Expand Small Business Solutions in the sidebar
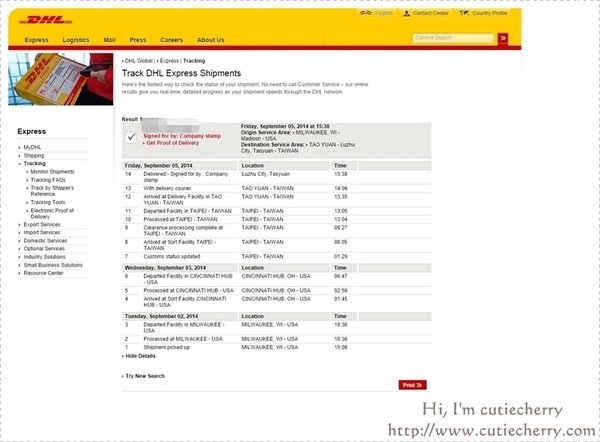This screenshot has height=442, width=600. [53, 265]
